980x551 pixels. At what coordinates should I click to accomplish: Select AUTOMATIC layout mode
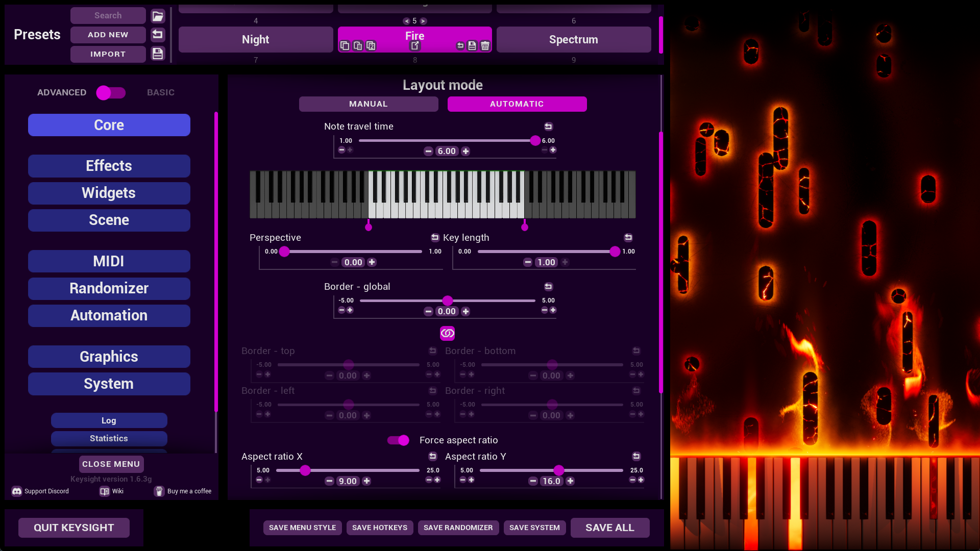point(517,104)
